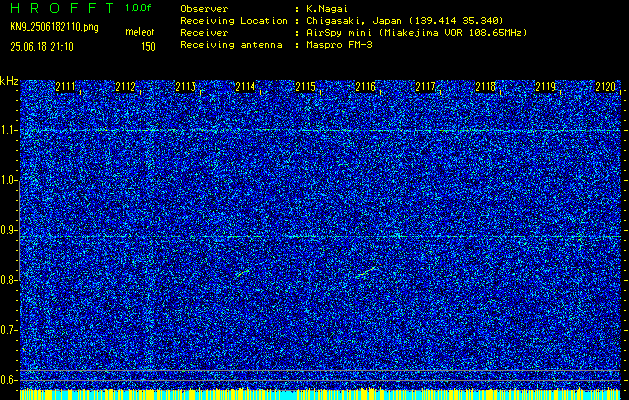
Task: Click the Observer field label
Action: click(204, 9)
